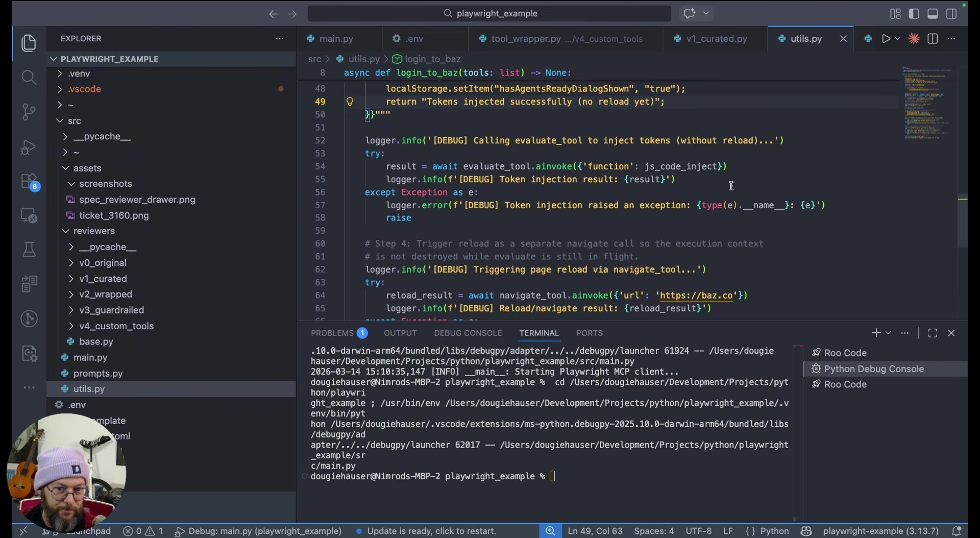The width and height of the screenshot is (980, 538).
Task: Switch to the main.py editor tab
Action: [x=336, y=38]
